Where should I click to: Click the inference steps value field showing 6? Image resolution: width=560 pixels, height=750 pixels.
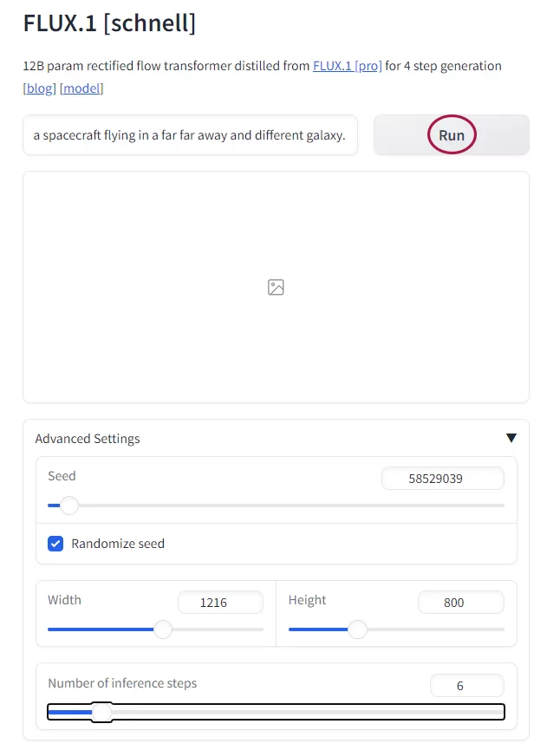click(466, 686)
